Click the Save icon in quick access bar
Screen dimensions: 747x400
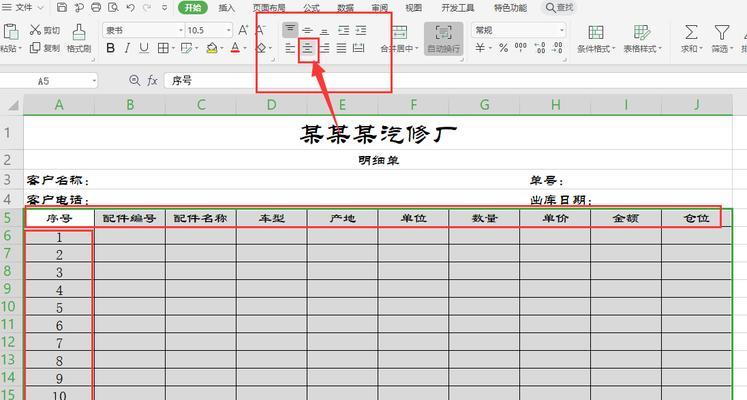(62, 8)
